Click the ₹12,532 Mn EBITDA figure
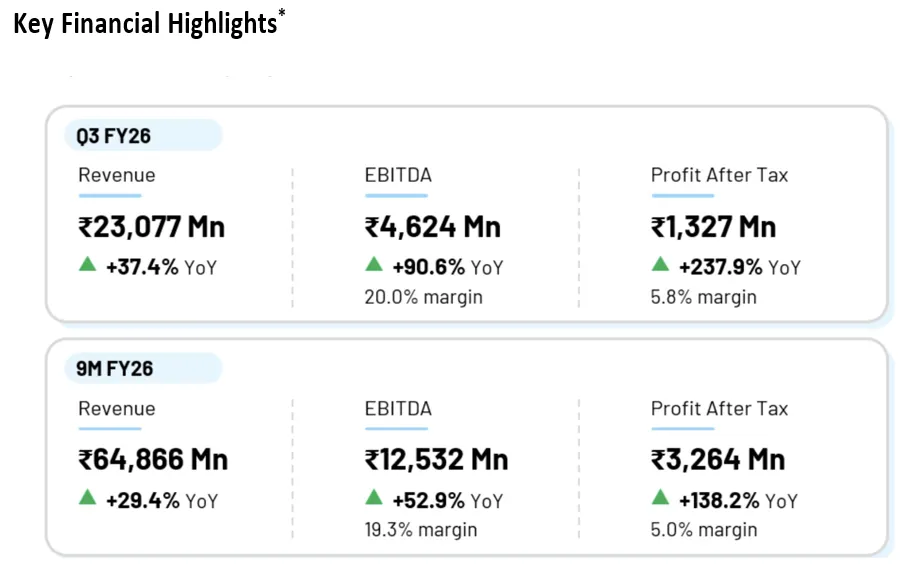 [437, 460]
